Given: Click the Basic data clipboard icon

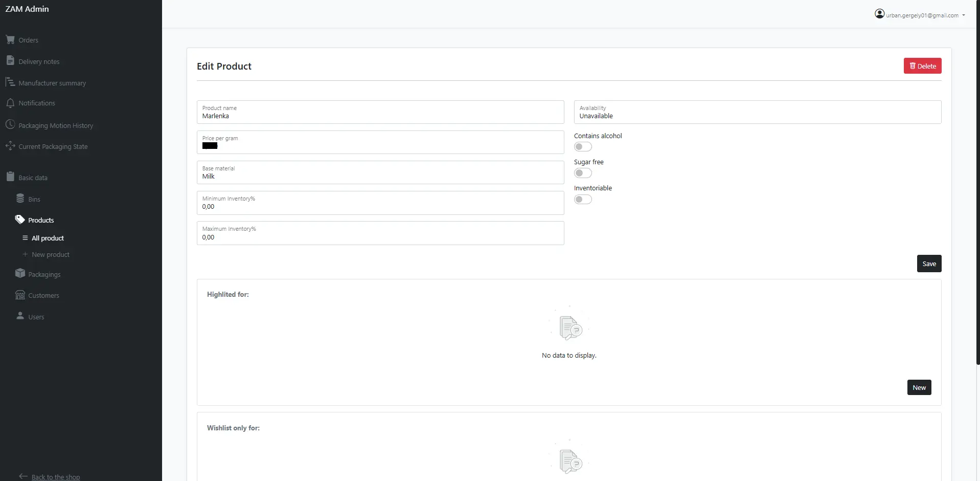Looking at the screenshot, I should click(10, 177).
